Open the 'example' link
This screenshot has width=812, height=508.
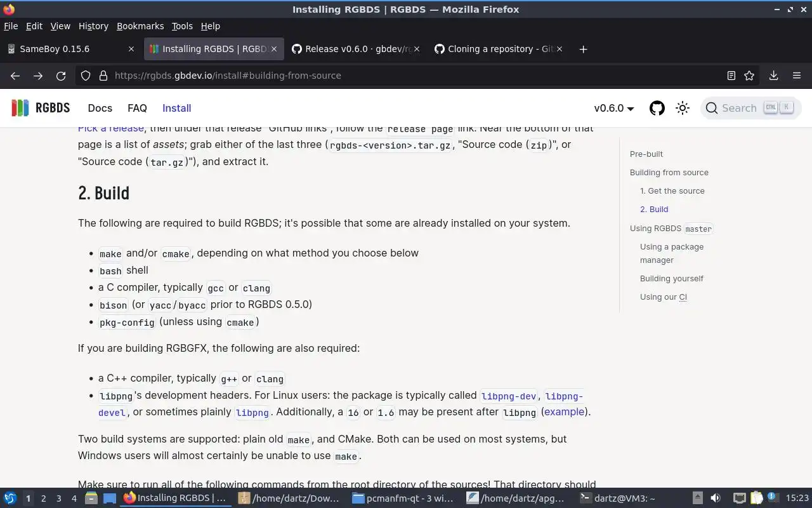click(565, 412)
